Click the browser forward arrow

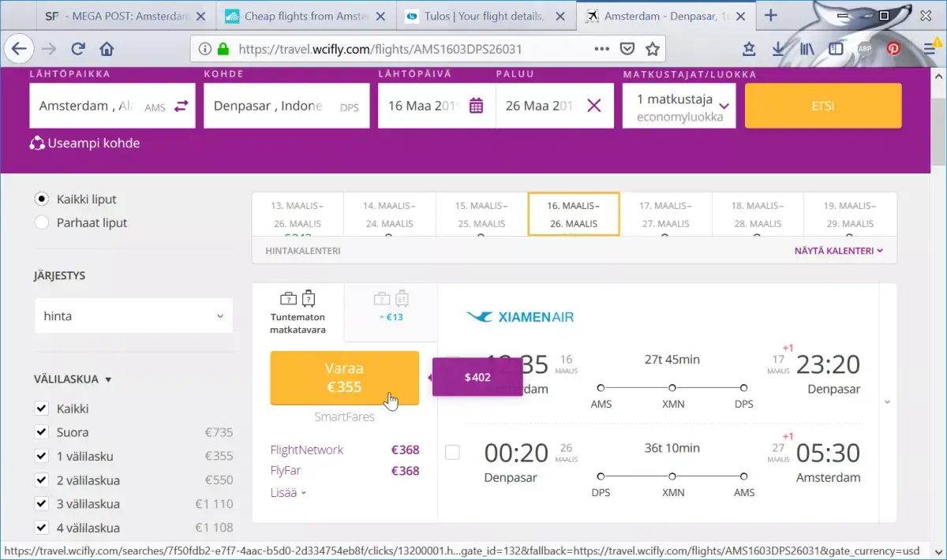click(x=49, y=49)
